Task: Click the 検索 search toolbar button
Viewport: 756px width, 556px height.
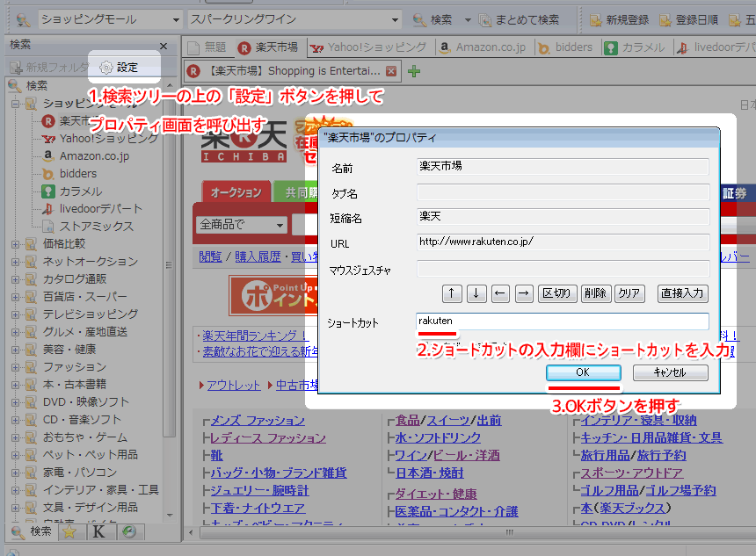Action: [433, 19]
